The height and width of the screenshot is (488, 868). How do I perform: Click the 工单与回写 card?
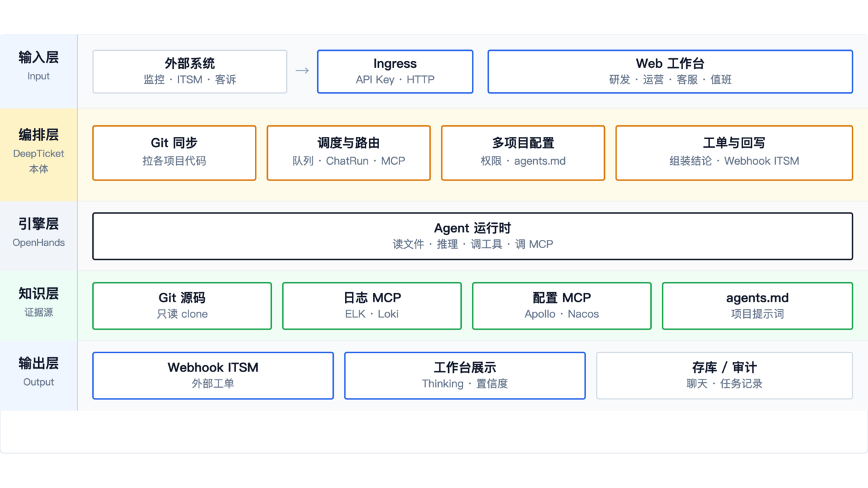pyautogui.click(x=734, y=152)
